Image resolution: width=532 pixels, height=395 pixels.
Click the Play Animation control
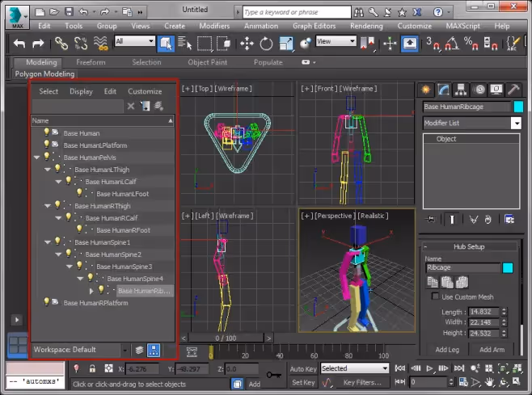coord(429,368)
